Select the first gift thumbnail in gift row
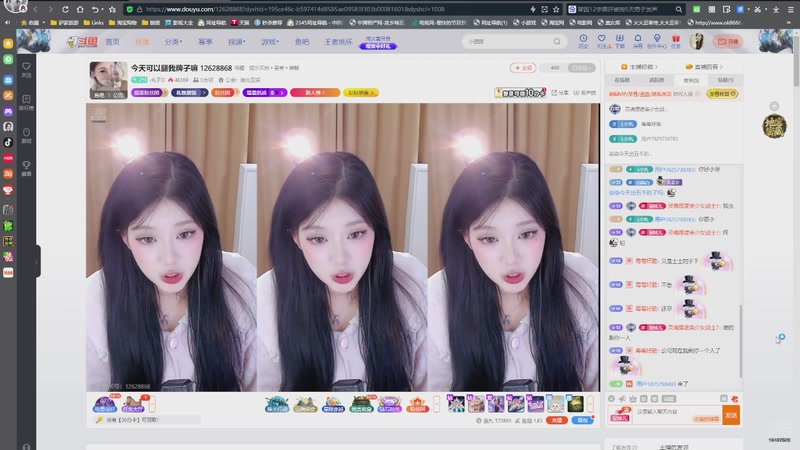This screenshot has height=450, width=800. (456, 404)
